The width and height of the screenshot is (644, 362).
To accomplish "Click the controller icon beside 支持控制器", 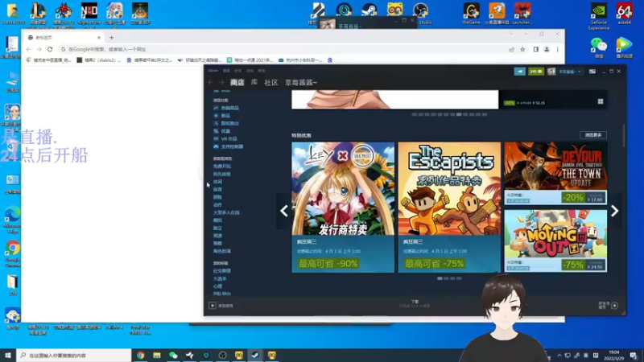I will (216, 146).
